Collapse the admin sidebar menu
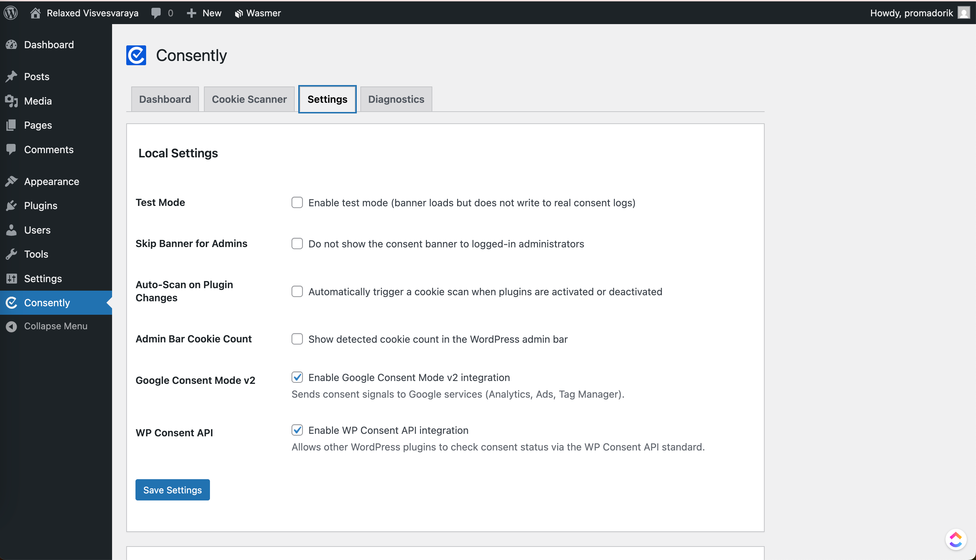Image resolution: width=976 pixels, height=560 pixels. point(55,326)
